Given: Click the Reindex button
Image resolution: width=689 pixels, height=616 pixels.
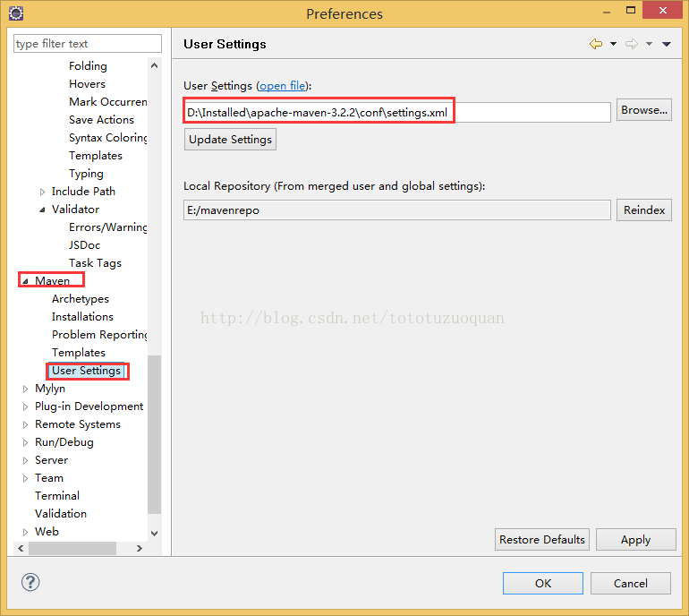Looking at the screenshot, I should (643, 210).
